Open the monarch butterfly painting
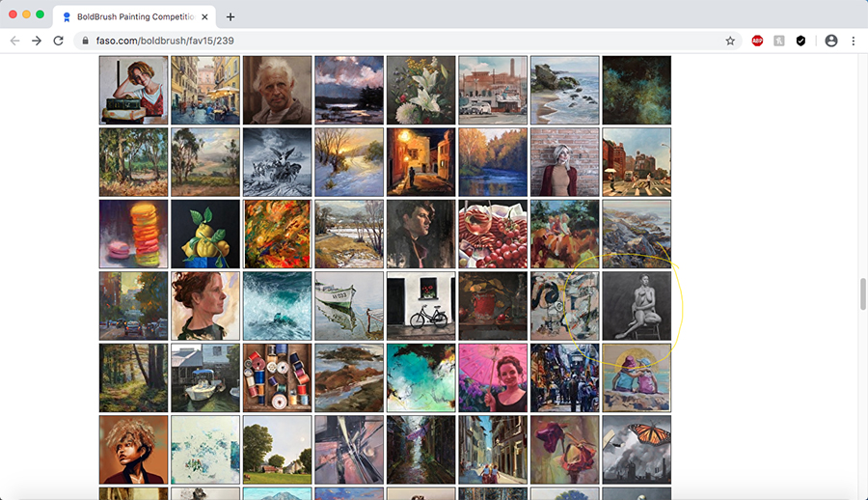The image size is (868, 500). (x=637, y=450)
